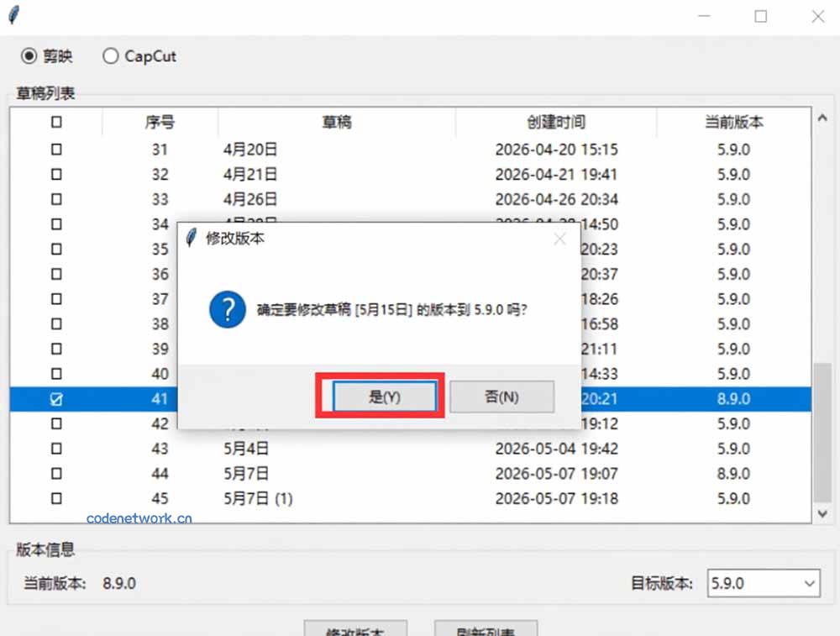Viewport: 840px width, 636px height.
Task: Close the 修改版本 dialog
Action: coord(559,239)
